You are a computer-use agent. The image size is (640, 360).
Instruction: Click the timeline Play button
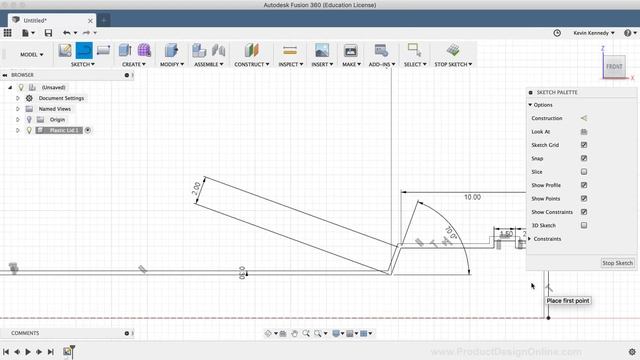click(x=28, y=351)
